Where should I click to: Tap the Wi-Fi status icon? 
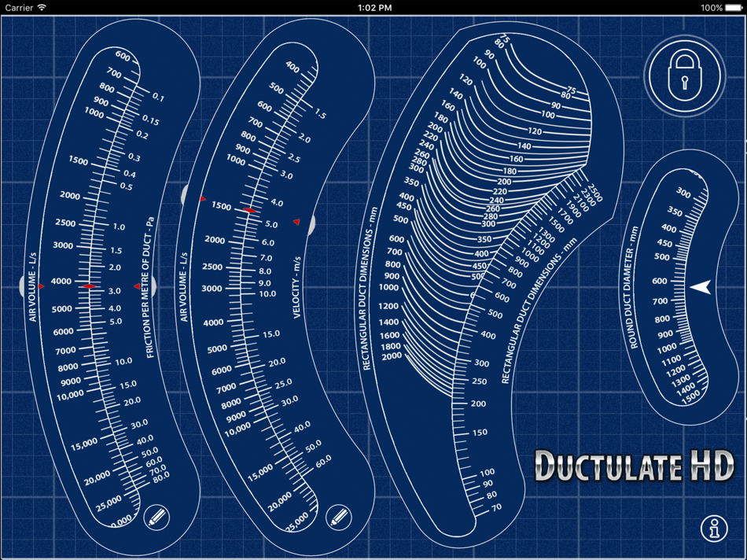42,7
